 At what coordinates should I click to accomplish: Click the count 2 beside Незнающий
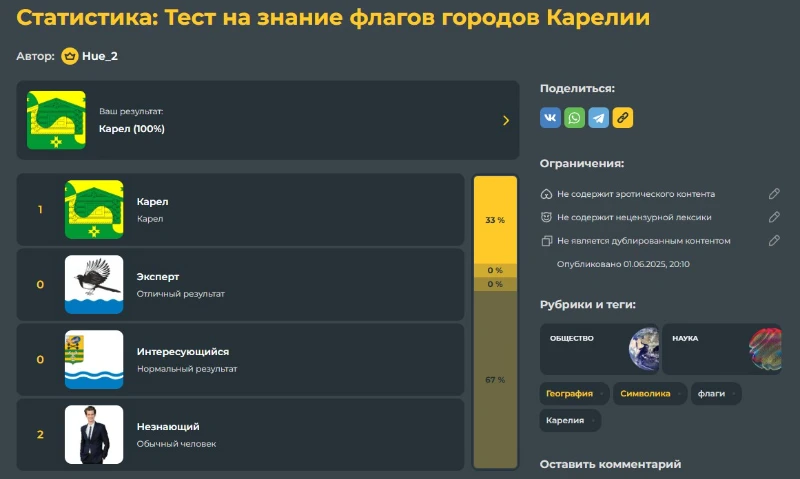click(40, 435)
